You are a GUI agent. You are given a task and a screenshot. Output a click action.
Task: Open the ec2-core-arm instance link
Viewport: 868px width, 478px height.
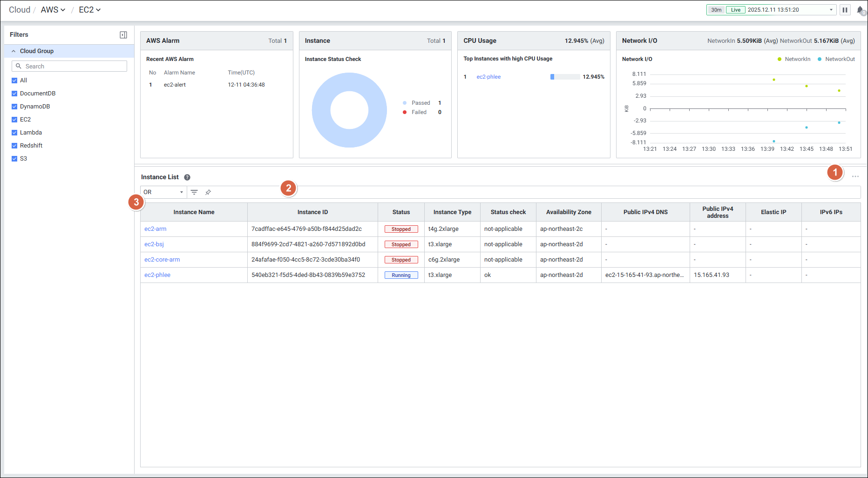[162, 260]
